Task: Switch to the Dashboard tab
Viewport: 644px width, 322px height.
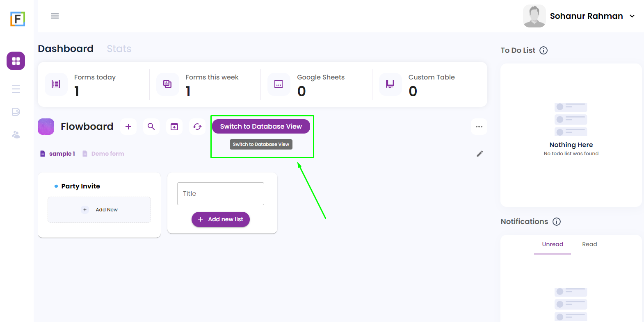Action: pos(66,49)
